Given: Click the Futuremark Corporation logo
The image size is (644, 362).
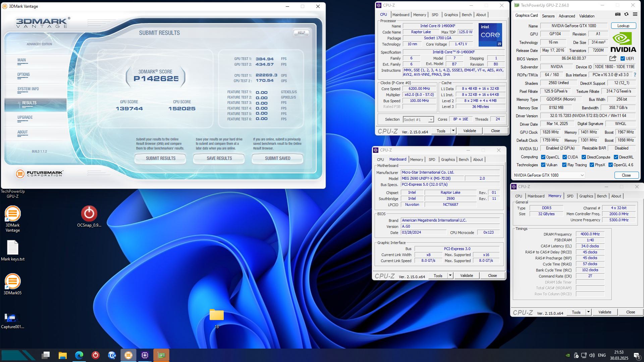Looking at the screenshot, I should pos(39,173).
